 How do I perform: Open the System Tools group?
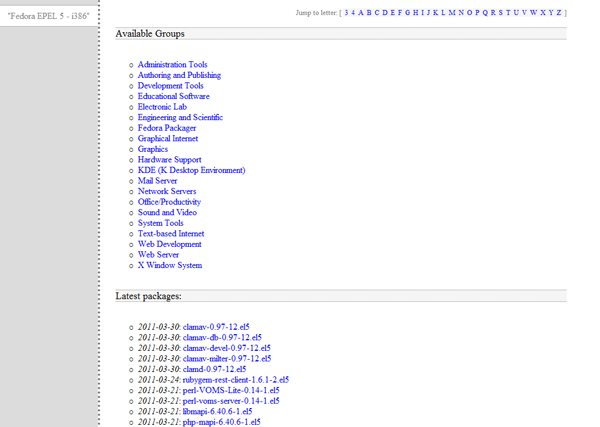(161, 223)
